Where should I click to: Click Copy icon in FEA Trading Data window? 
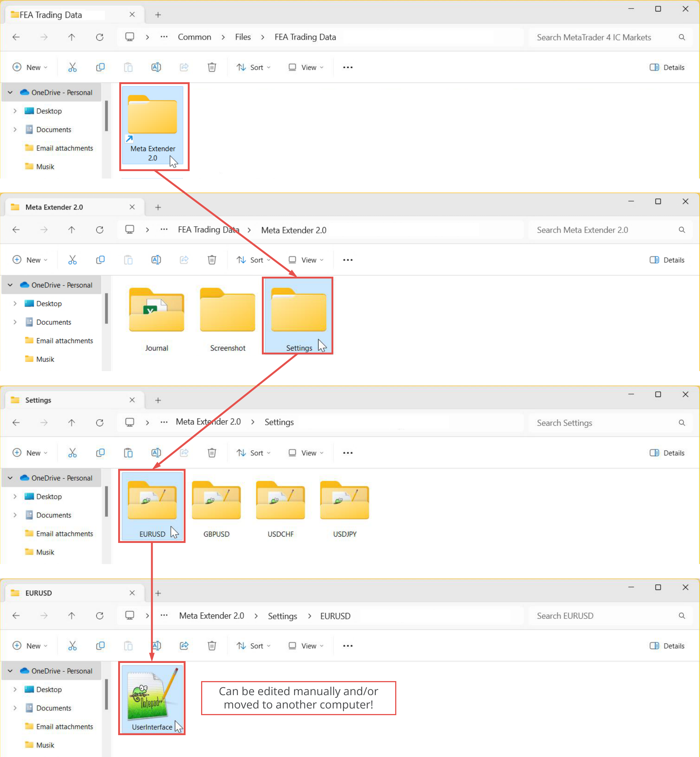click(x=100, y=67)
